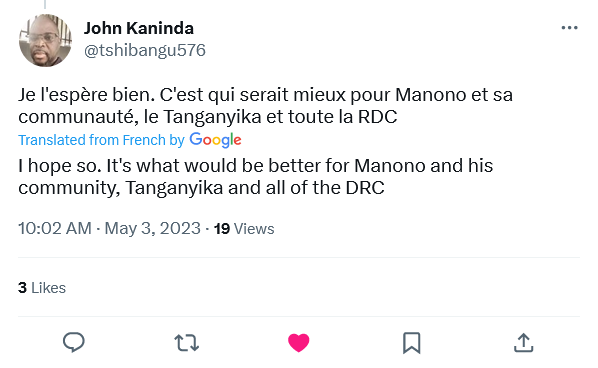This screenshot has width=598, height=368.
Task: Retweet this post with the retweet icon
Action: [x=186, y=342]
